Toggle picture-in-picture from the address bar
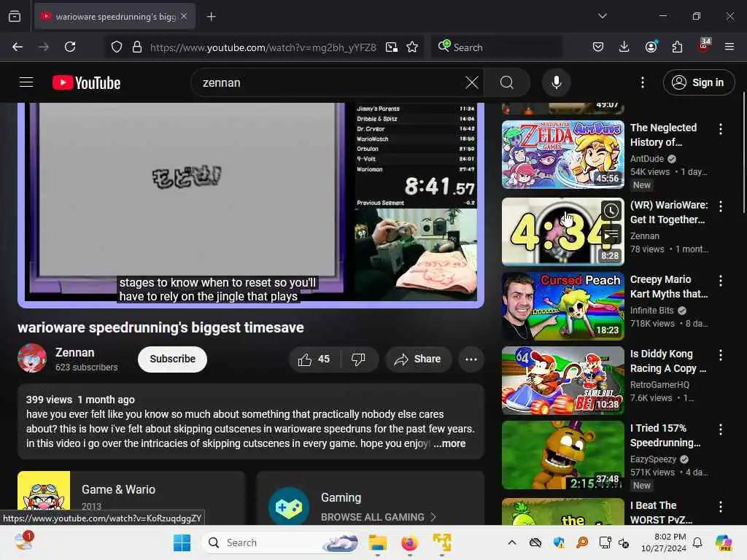This screenshot has height=560, width=747. (392, 47)
